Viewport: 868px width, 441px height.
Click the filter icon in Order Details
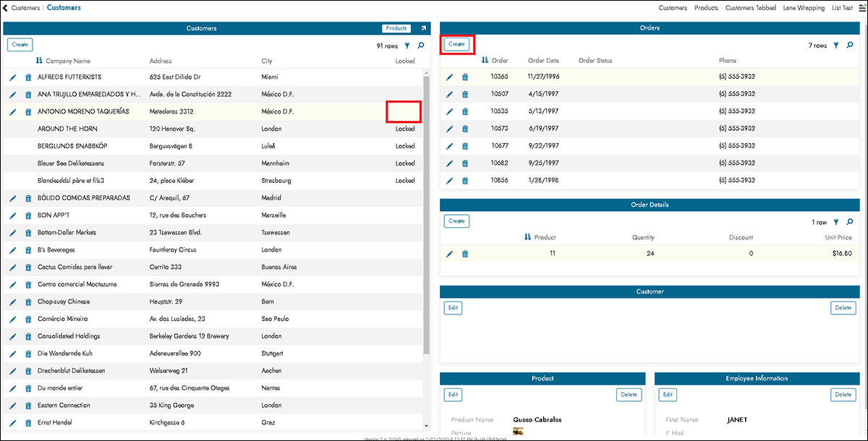click(x=836, y=223)
